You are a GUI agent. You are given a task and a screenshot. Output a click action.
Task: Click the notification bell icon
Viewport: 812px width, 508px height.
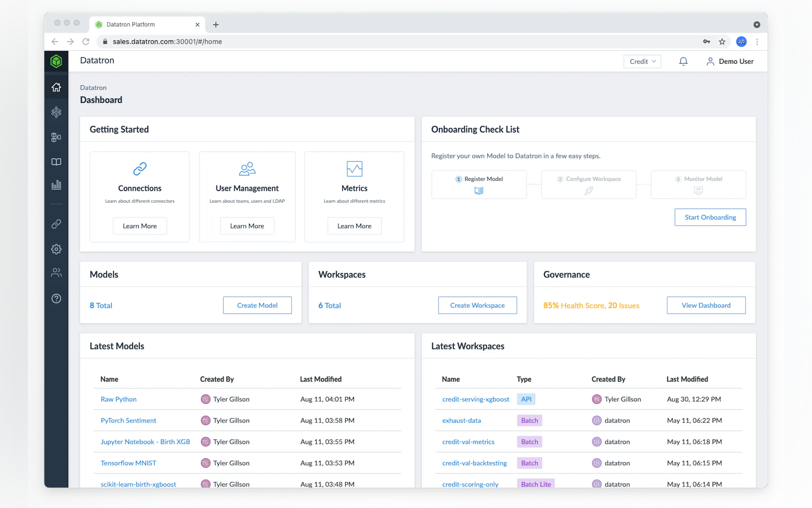point(683,61)
